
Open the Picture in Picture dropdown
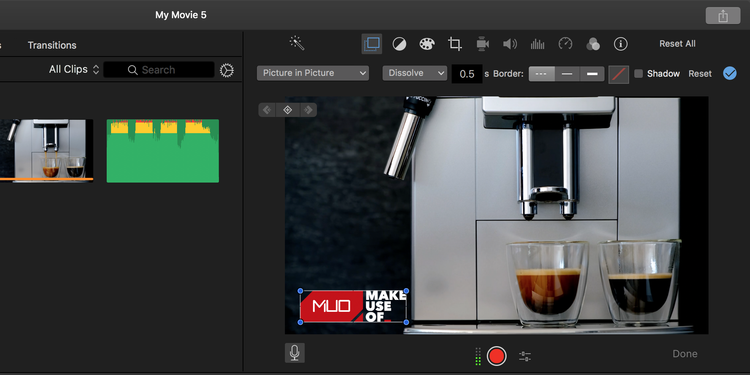(x=313, y=73)
